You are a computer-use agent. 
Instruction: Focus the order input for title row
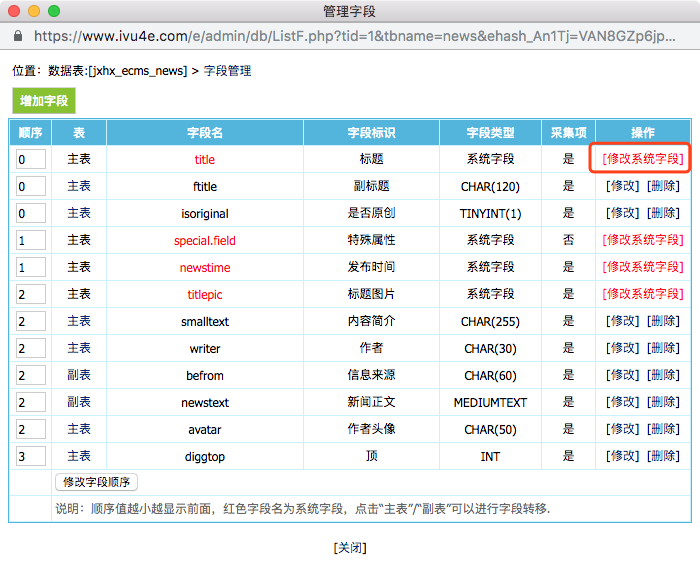(30, 159)
